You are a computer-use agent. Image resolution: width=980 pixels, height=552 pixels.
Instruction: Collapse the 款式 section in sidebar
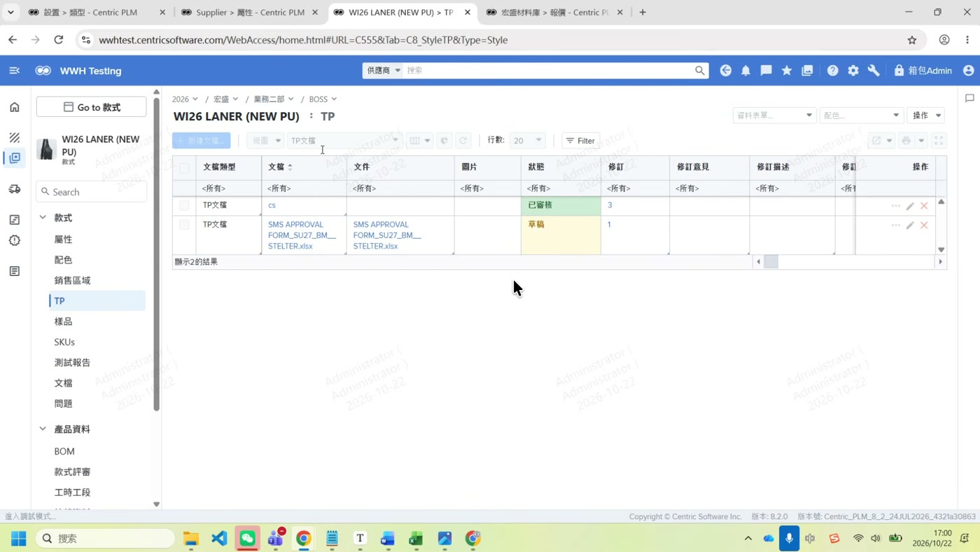(x=43, y=218)
